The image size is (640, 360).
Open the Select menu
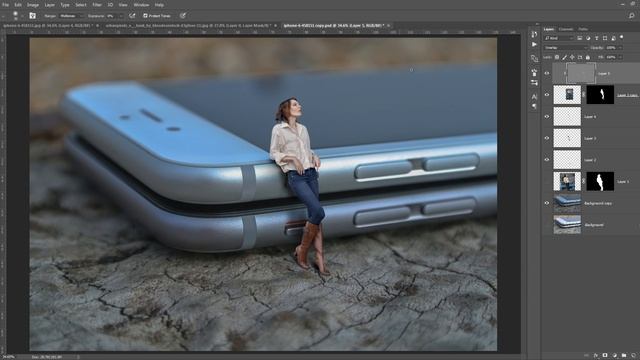(80, 5)
